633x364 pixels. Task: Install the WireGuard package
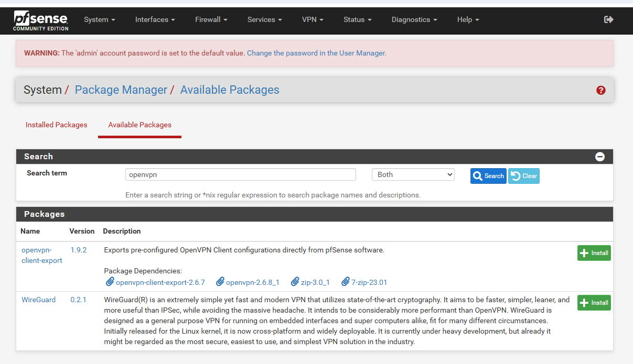594,303
